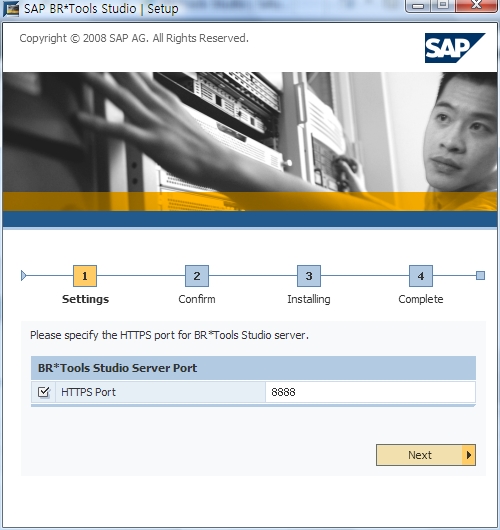Image resolution: width=500 pixels, height=530 pixels.
Task: Click the arrow on the Next button
Action: click(x=469, y=455)
